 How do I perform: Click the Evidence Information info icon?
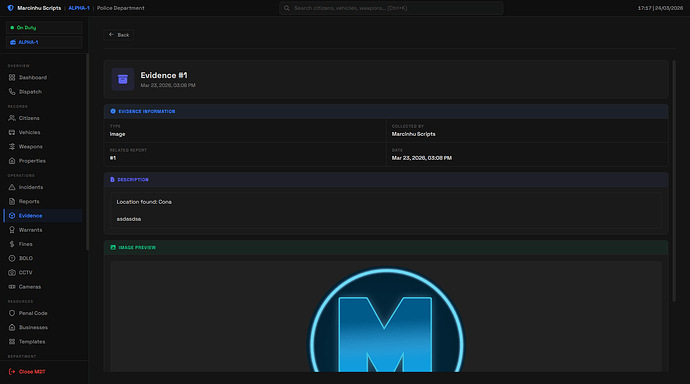pyautogui.click(x=113, y=111)
